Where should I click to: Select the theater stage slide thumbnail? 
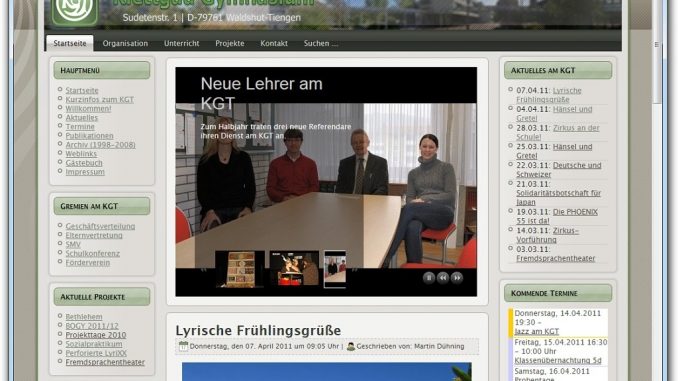(x=294, y=269)
